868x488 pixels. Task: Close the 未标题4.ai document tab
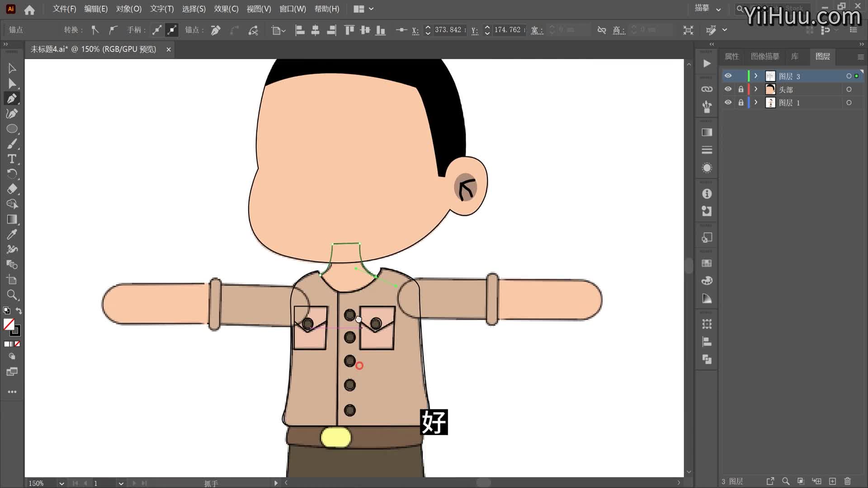[x=169, y=49]
